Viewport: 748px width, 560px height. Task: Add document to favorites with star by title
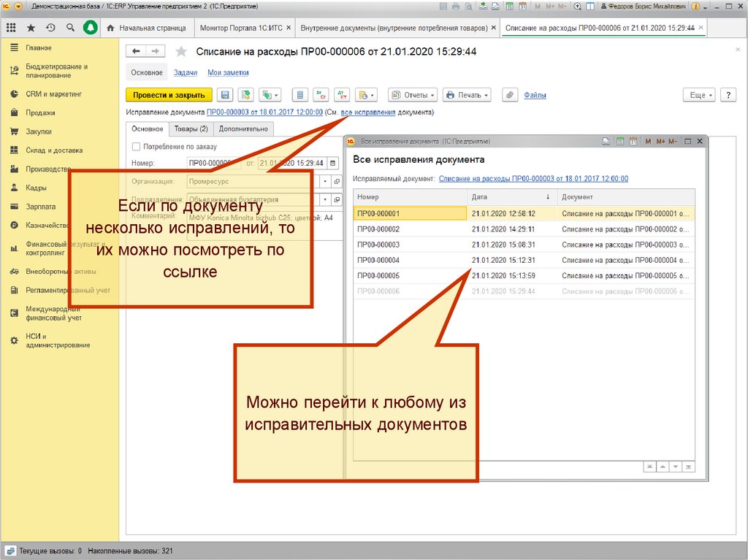pyautogui.click(x=182, y=51)
